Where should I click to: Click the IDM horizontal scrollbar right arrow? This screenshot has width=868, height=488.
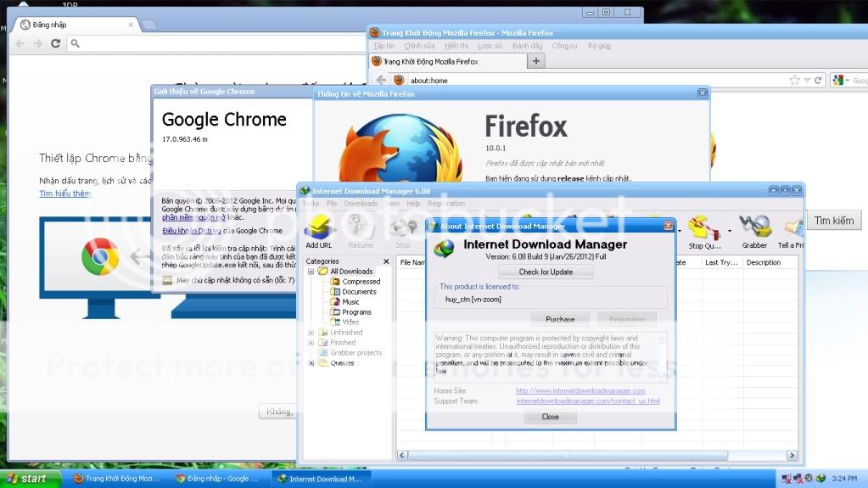792,456
